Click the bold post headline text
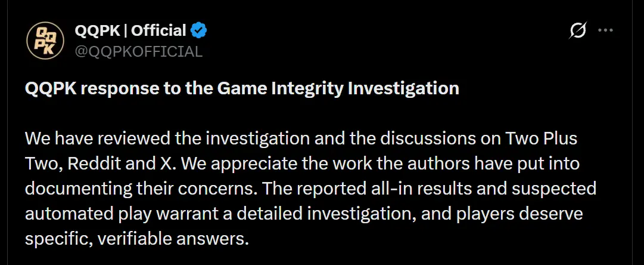Image resolution: width=644 pixels, height=265 pixels. click(x=242, y=88)
